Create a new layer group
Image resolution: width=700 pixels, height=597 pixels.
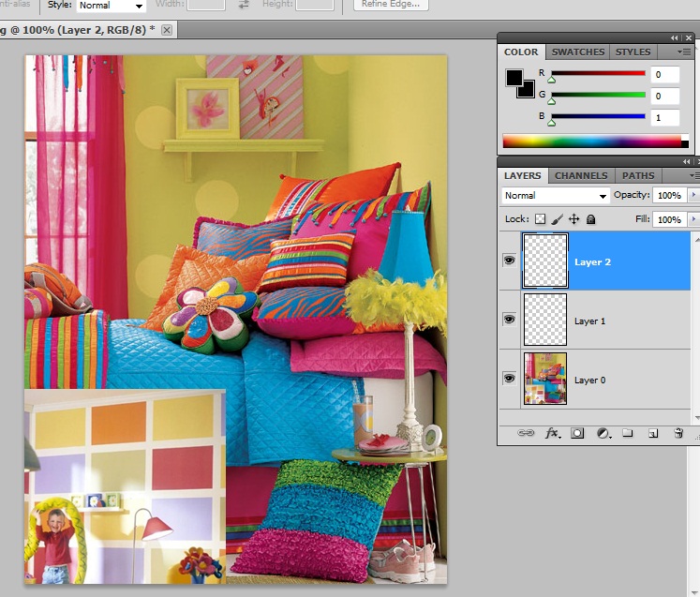point(628,434)
